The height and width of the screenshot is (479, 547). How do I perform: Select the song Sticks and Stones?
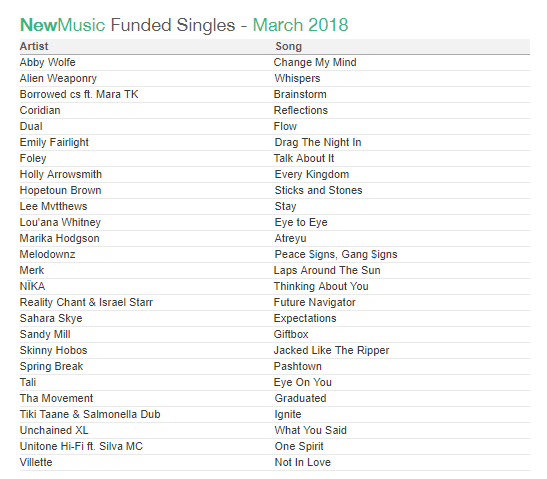(x=319, y=190)
